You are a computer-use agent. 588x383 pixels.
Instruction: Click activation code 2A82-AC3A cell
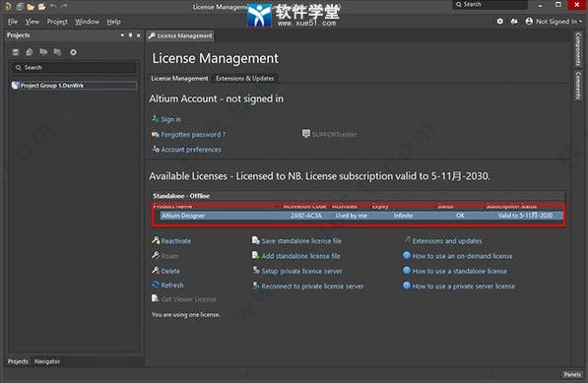click(x=306, y=216)
